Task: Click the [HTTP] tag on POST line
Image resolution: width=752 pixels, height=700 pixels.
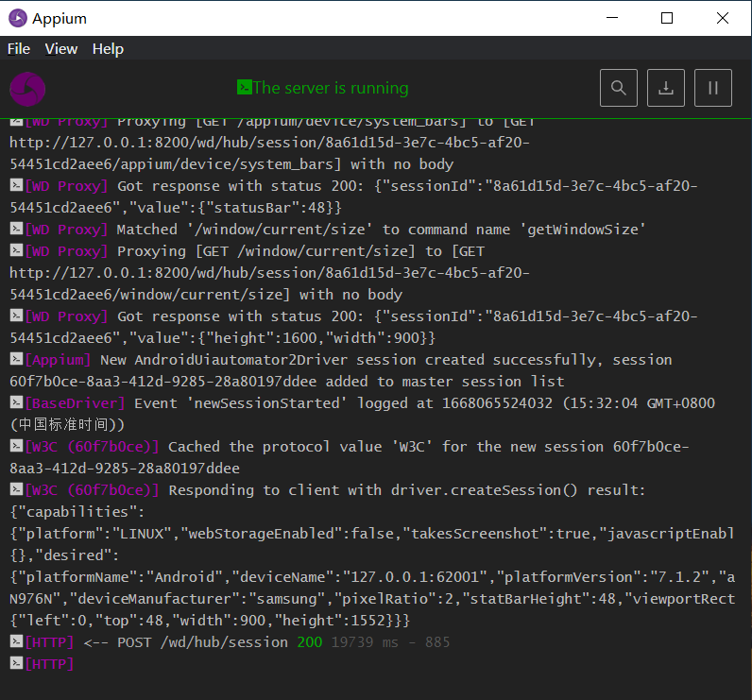Action: [49, 642]
